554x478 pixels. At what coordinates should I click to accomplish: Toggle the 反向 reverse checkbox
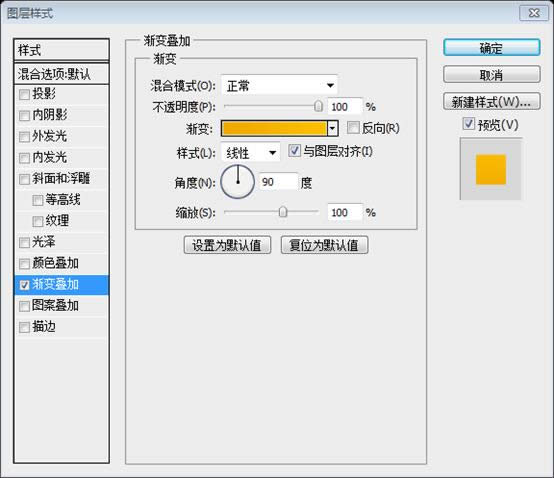pos(353,128)
